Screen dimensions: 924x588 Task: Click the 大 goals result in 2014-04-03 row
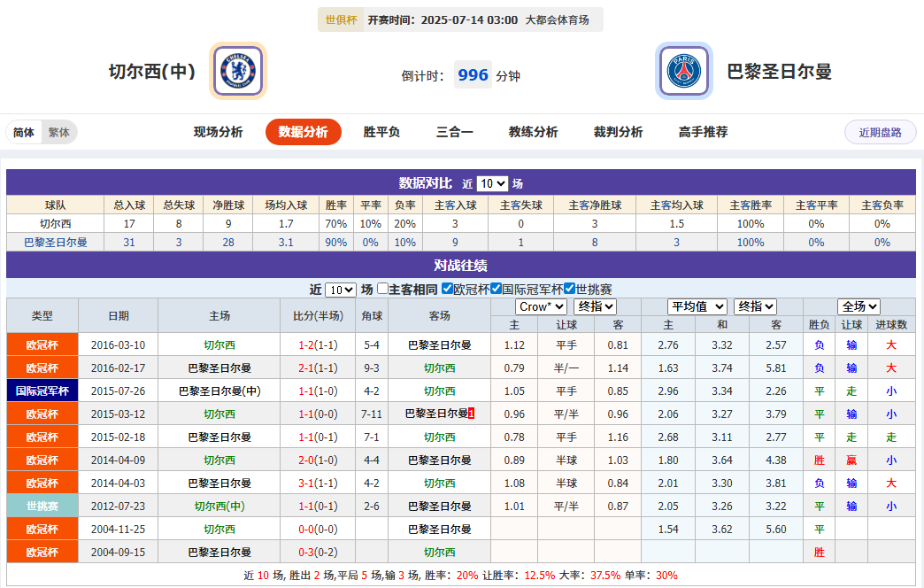891,483
